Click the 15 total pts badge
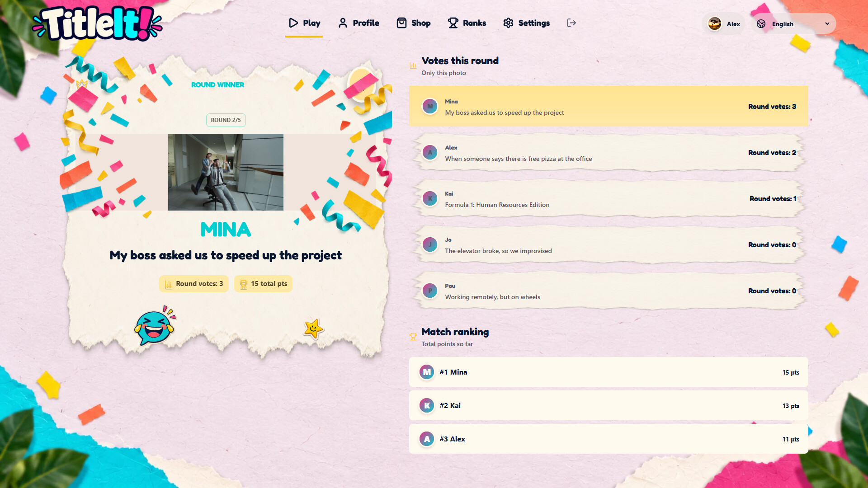Image resolution: width=868 pixels, height=488 pixels. point(263,284)
